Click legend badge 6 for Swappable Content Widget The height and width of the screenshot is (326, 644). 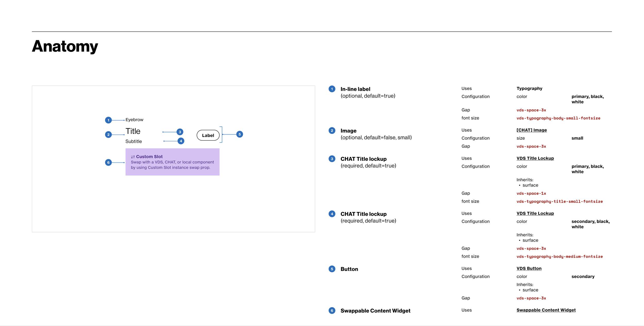point(332,311)
